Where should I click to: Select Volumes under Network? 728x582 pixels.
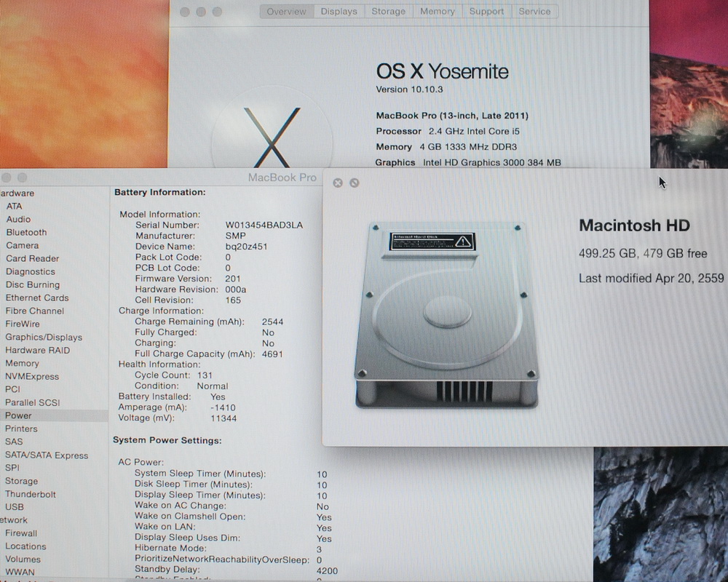click(x=23, y=559)
